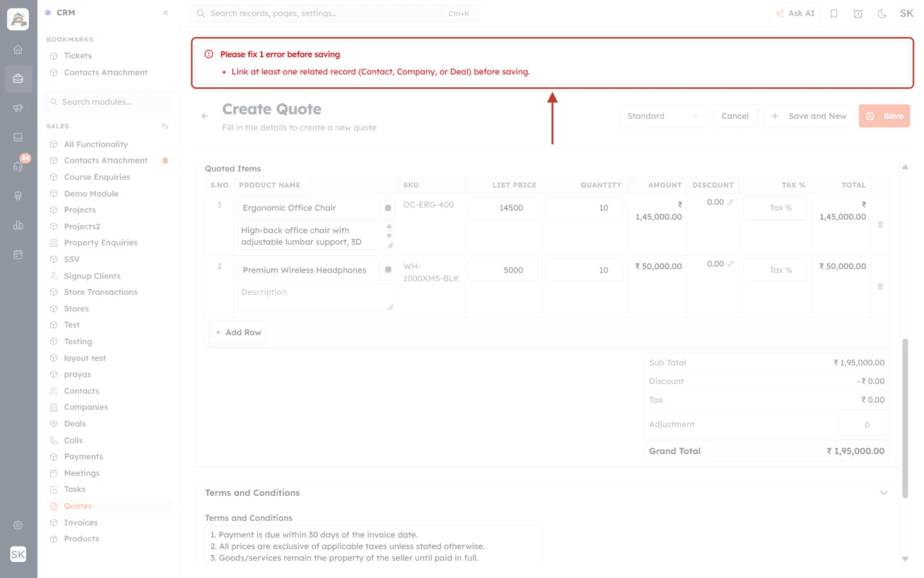Click Save and New button

tap(809, 116)
